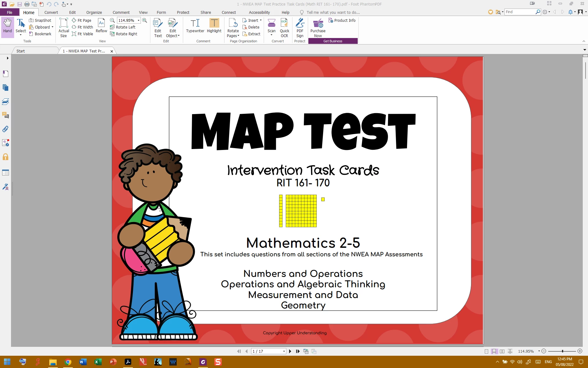This screenshot has height=368, width=588.
Task: Activate the Highlight comment tool
Action: tap(214, 26)
